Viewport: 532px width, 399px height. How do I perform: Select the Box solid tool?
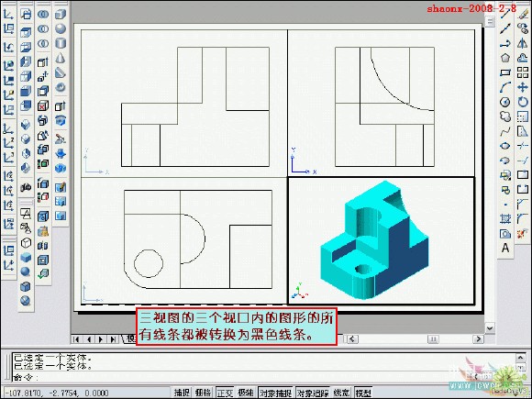click(x=61, y=14)
